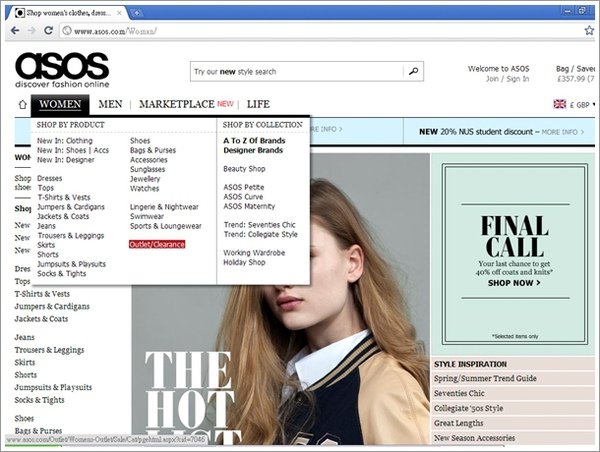Open ASOS Petite collection

tap(244, 187)
